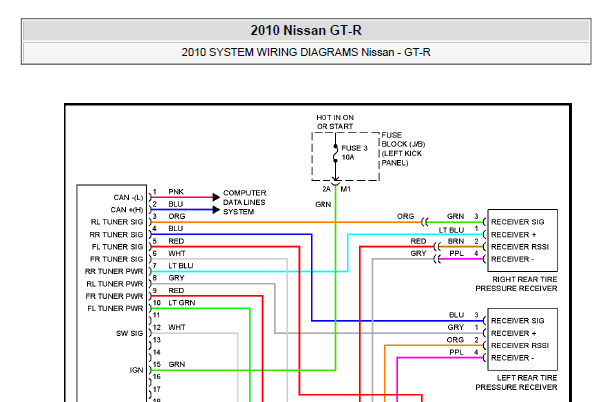Select the 'RR TUNER SIG' label
The width and height of the screenshot is (605, 402).
(x=117, y=235)
